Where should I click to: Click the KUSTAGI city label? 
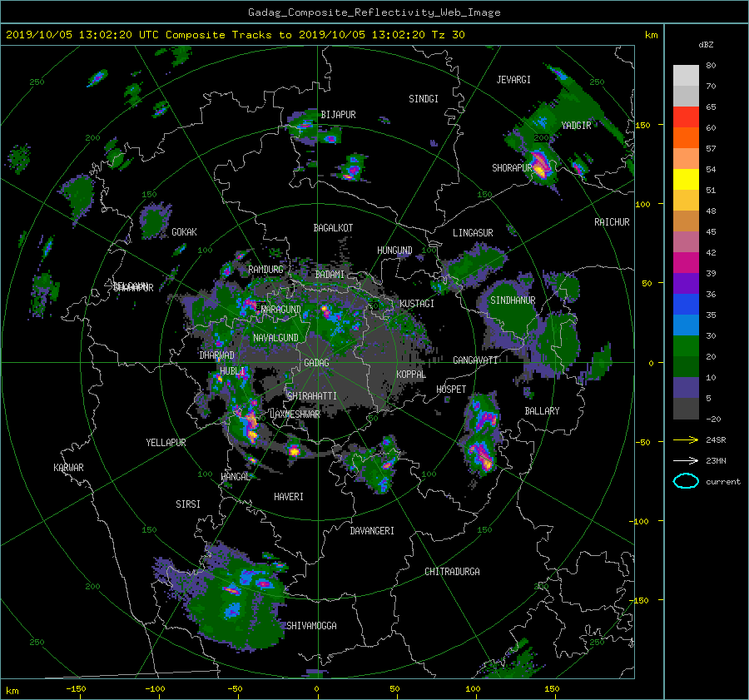(417, 304)
